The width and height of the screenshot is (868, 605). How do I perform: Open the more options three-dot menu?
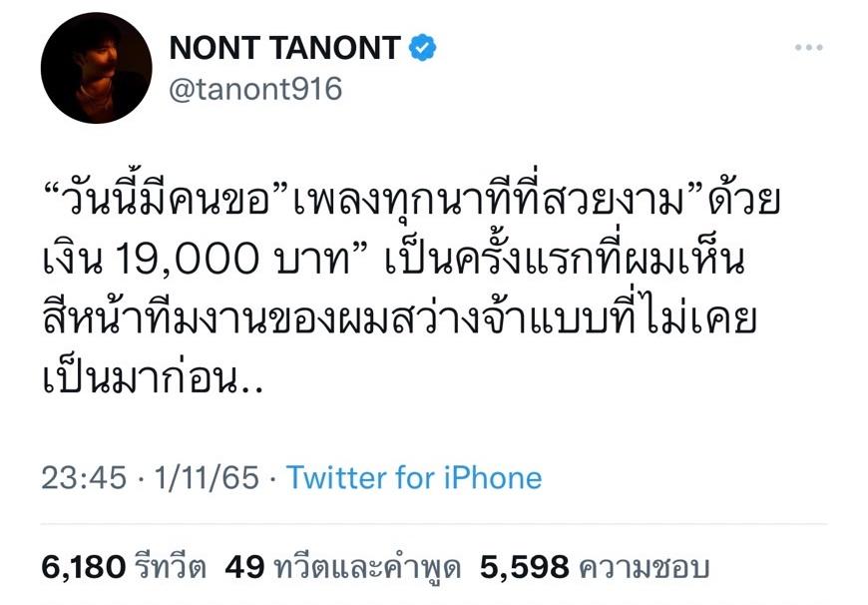808,47
